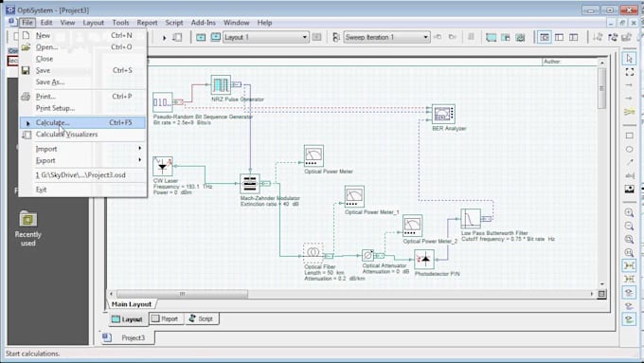Open the Sweep Iteration 1 dropdown
This screenshot has height=363, width=644.
(x=425, y=37)
